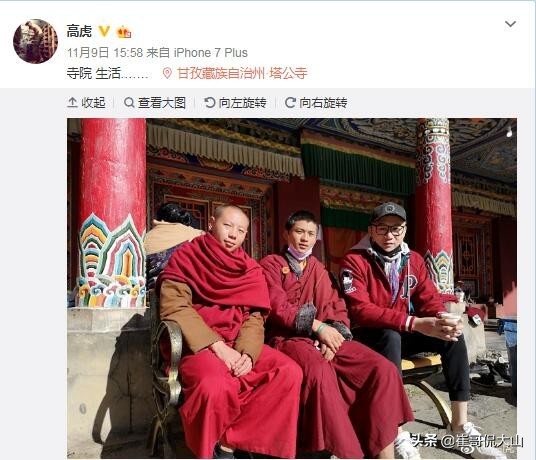
Task: Open the 甘孜藏族自治州·塔公寺 location link
Action: 242,73
